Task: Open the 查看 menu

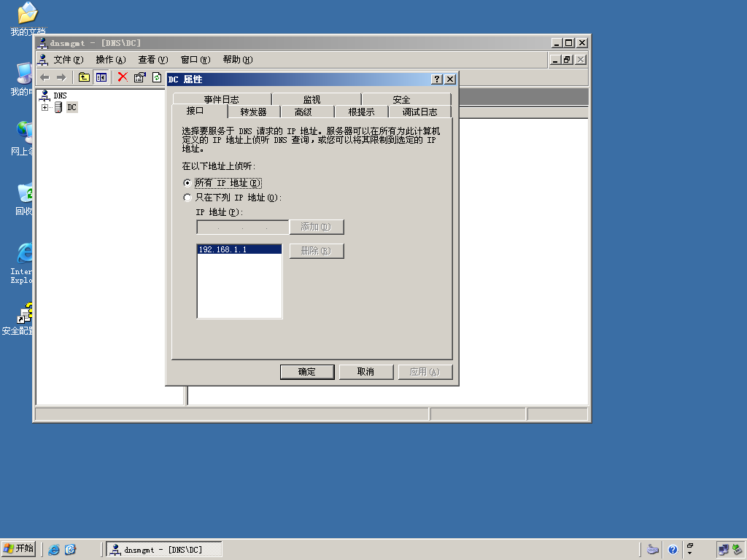Action: (153, 60)
